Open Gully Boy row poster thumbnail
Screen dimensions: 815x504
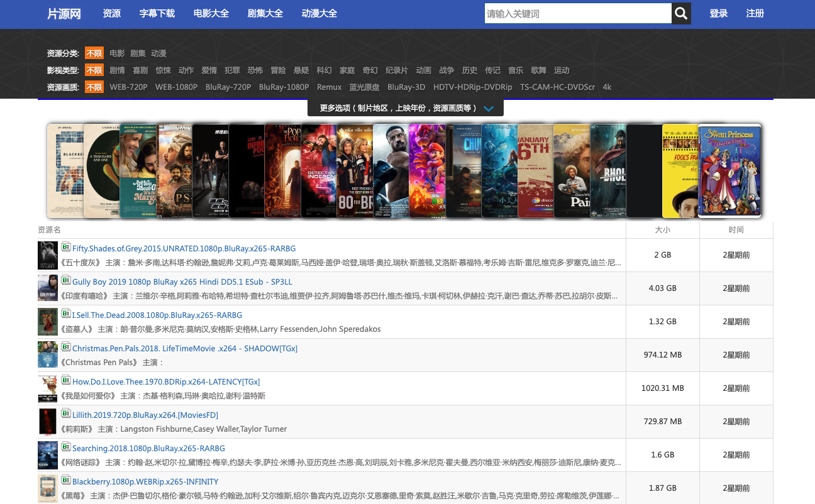[x=48, y=288]
